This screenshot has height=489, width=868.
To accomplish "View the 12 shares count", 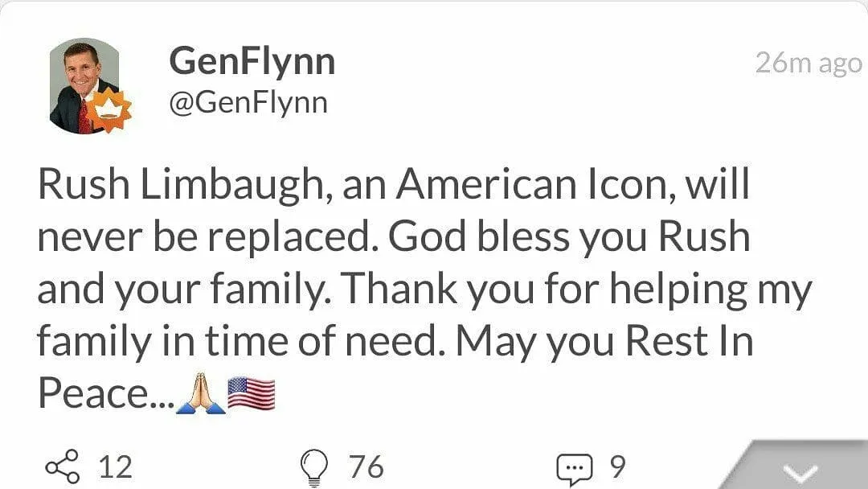I will [116, 466].
